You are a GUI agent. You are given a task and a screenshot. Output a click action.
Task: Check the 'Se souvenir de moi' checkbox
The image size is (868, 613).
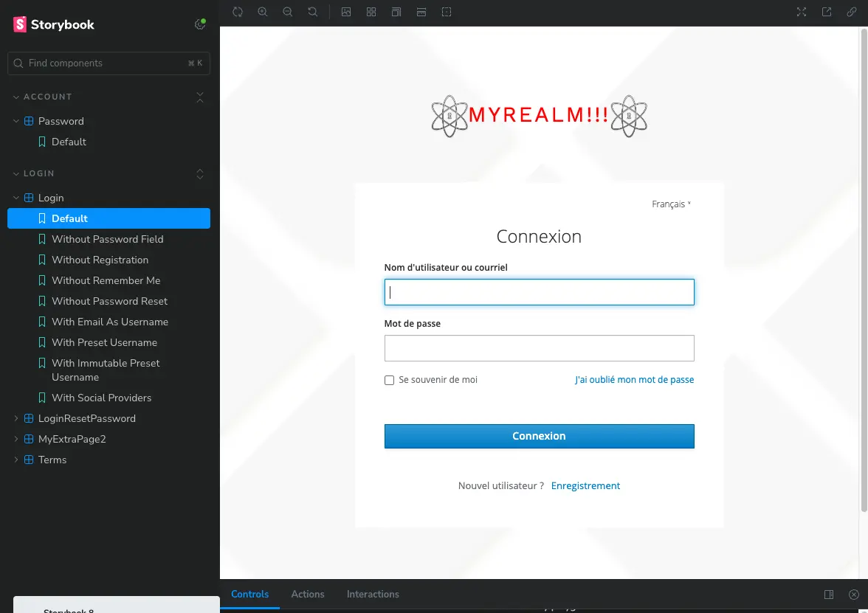(389, 381)
